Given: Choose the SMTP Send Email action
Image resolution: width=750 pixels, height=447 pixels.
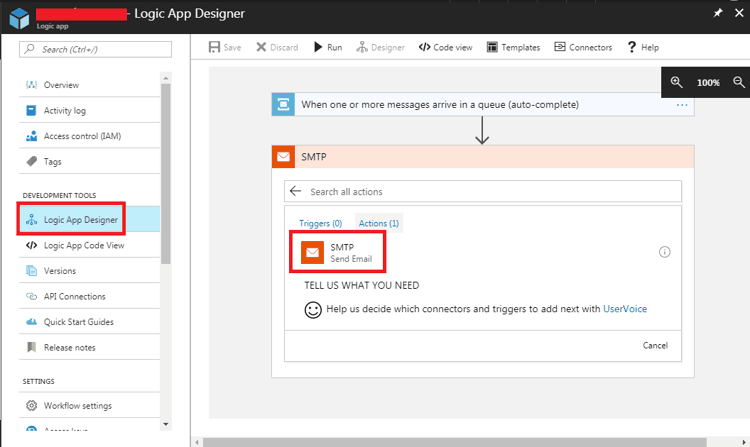Looking at the screenshot, I should [337, 252].
